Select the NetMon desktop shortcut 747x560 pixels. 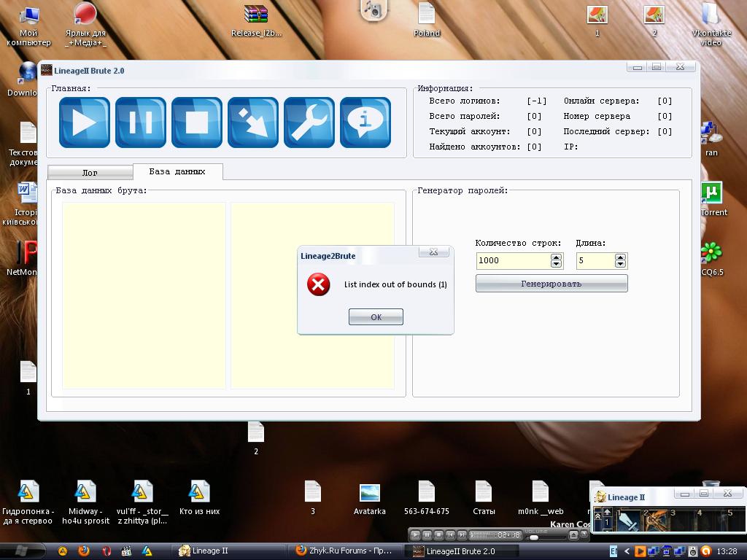(21, 259)
